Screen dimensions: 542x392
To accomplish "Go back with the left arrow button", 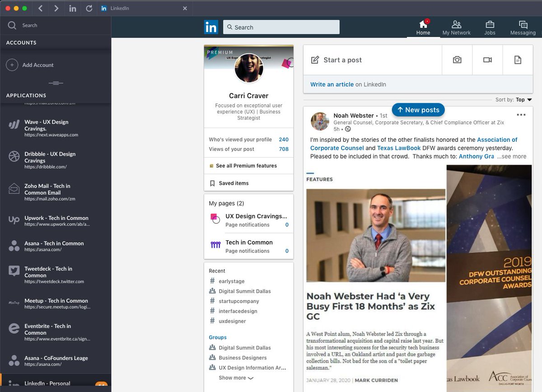I will point(41,8).
